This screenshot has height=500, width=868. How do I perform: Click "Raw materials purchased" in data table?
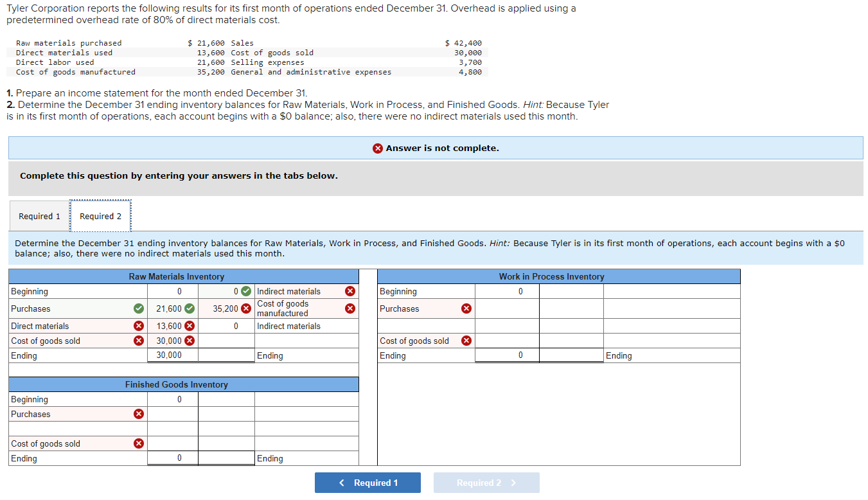[69, 43]
